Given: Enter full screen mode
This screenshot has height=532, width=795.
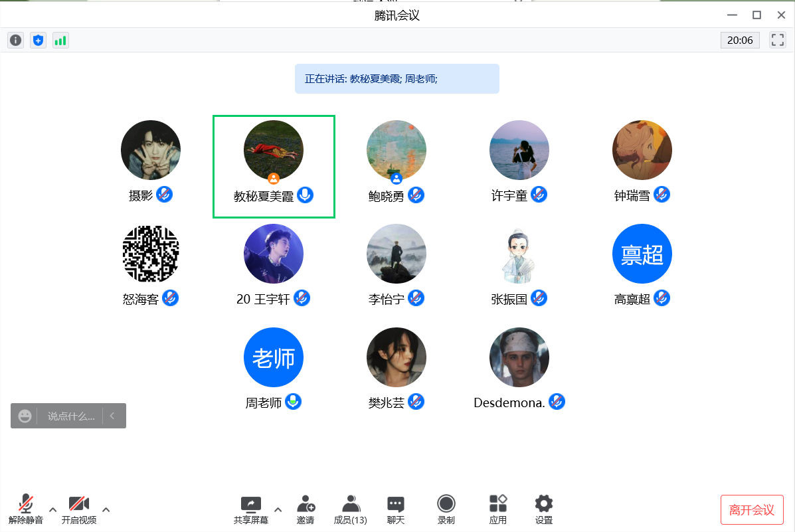Looking at the screenshot, I should (777, 41).
